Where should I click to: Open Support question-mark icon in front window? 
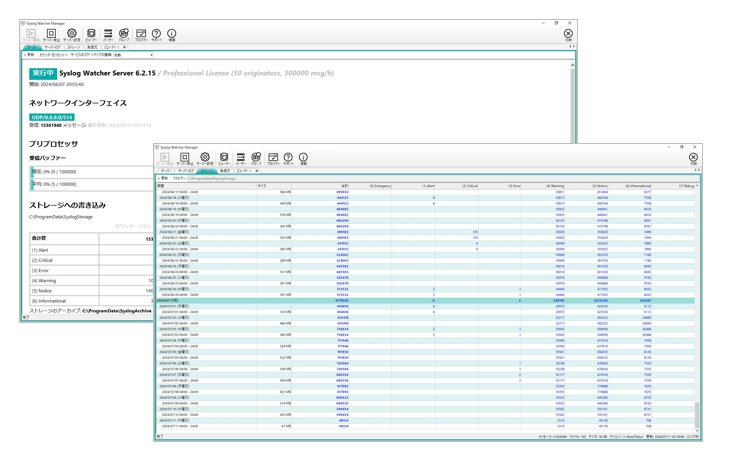288,158
